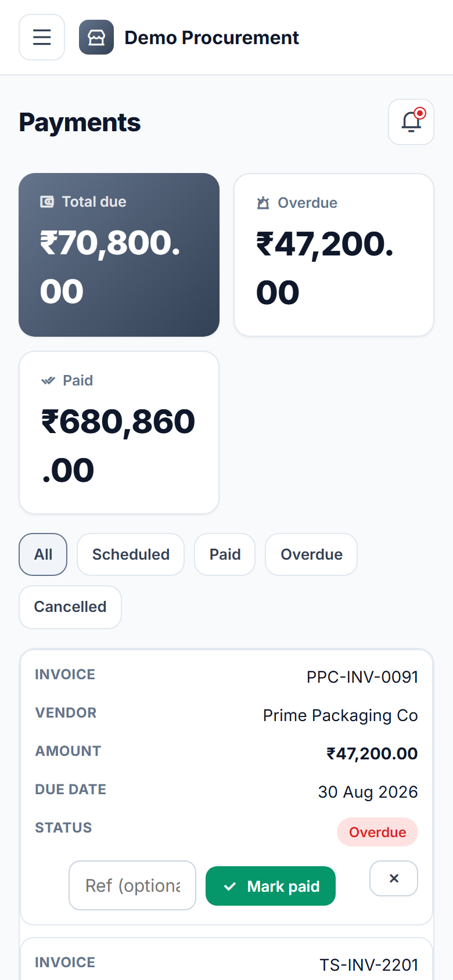Select the All filter tab
This screenshot has height=980, width=453.
(x=43, y=554)
